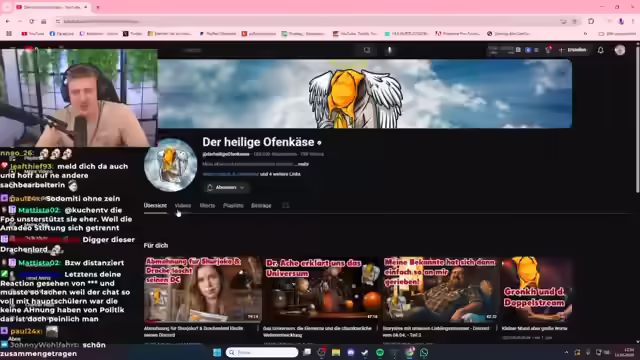The width and height of the screenshot is (640, 360).
Task: Activate voice search microphone icon
Action: click(389, 50)
